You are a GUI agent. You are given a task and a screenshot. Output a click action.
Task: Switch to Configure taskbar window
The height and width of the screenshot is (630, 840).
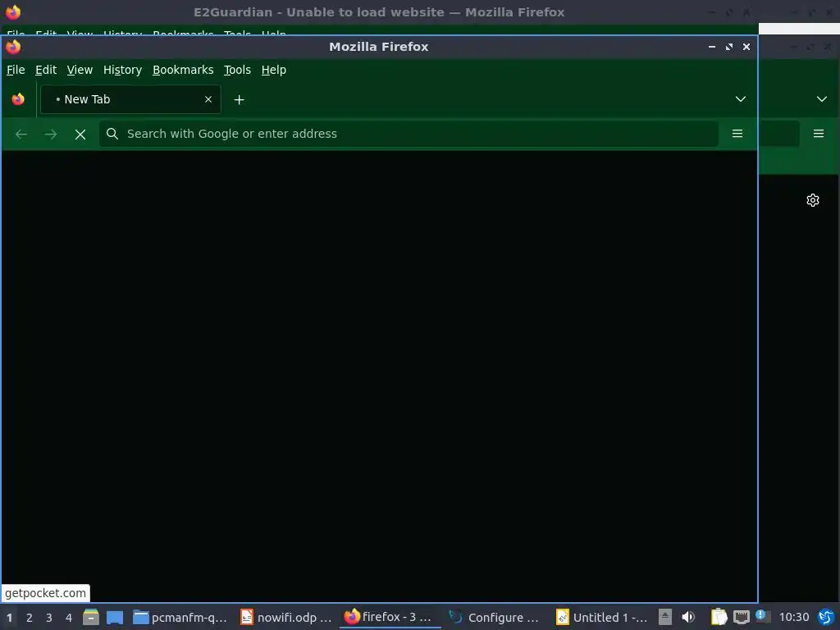point(494,618)
